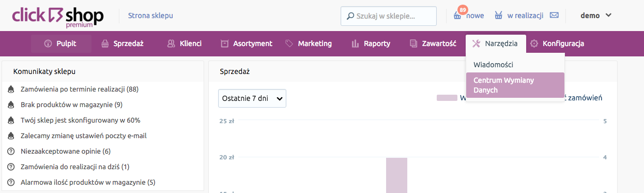Open the Raporty menu
Viewport: 644px width, 193px height.
371,43
